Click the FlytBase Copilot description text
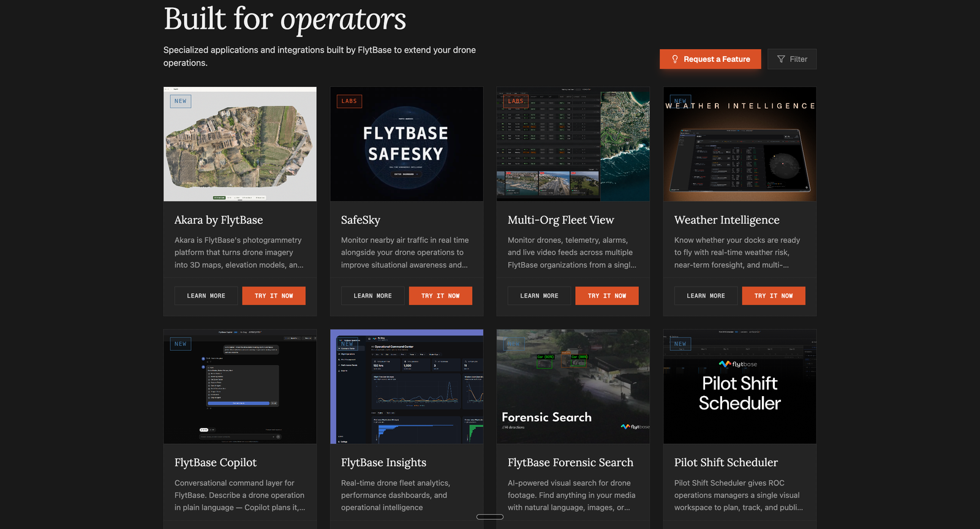 240,495
